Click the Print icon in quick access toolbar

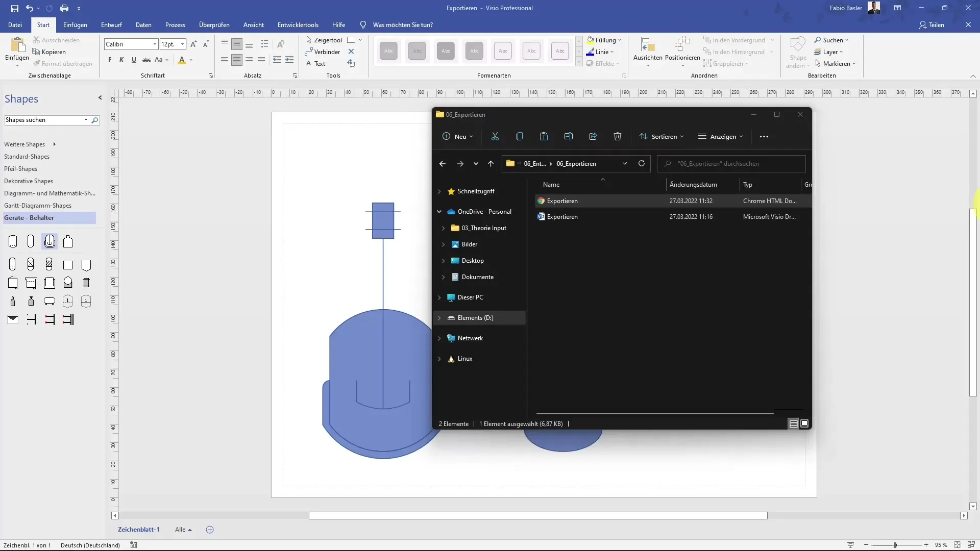coord(64,8)
